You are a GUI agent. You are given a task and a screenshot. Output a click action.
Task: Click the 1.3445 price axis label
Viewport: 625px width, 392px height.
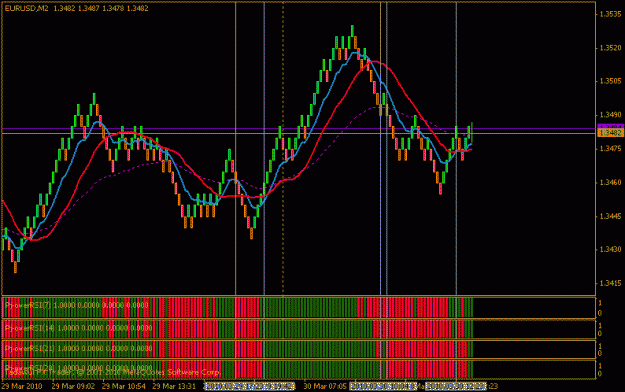coord(610,216)
